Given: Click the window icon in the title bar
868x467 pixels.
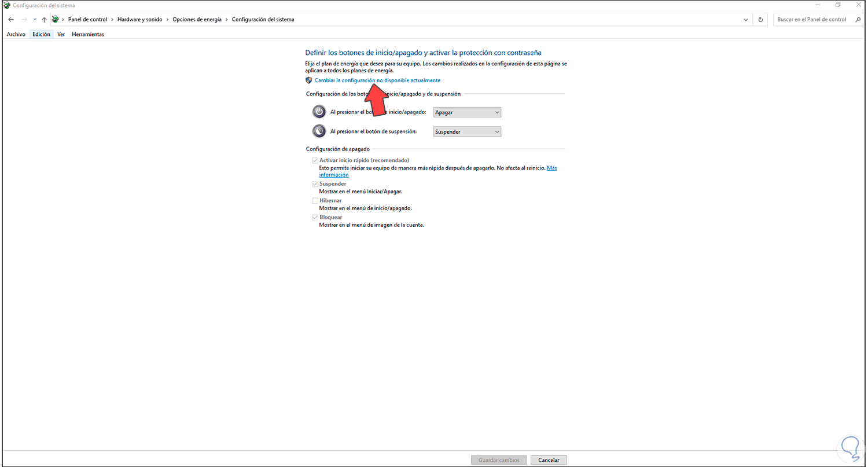Looking at the screenshot, I should 7,5.
